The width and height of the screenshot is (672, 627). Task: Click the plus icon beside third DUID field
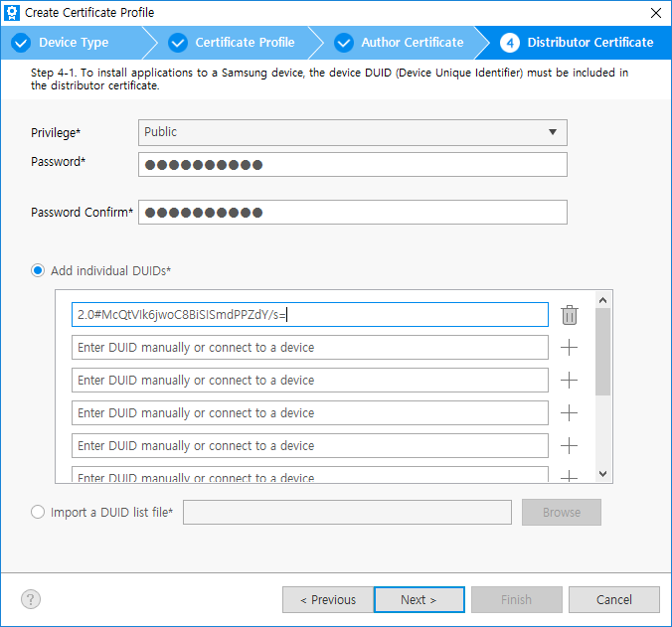[x=570, y=381]
